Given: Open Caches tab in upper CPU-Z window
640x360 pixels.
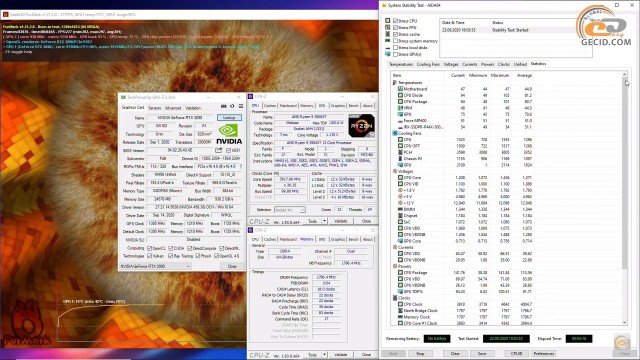Looking at the screenshot, I should 270,106.
